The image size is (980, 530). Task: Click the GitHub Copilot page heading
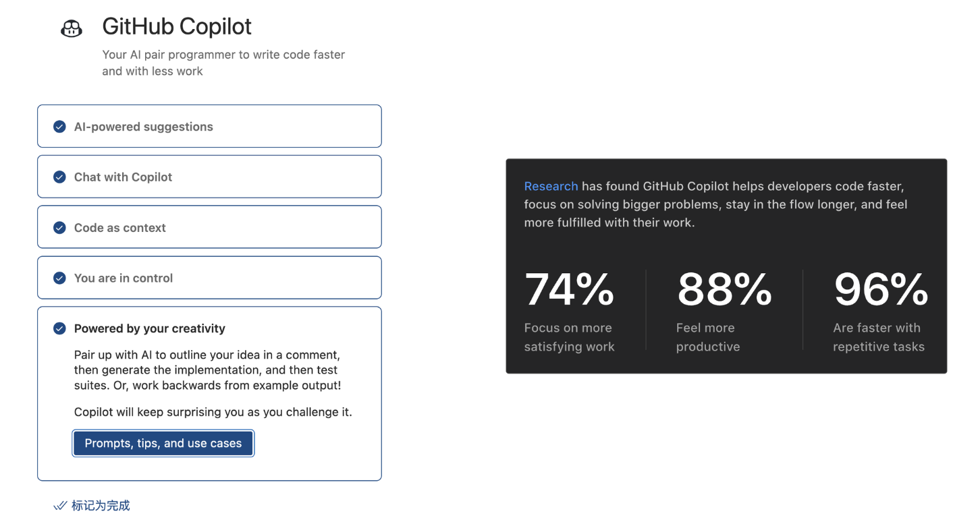(x=177, y=26)
